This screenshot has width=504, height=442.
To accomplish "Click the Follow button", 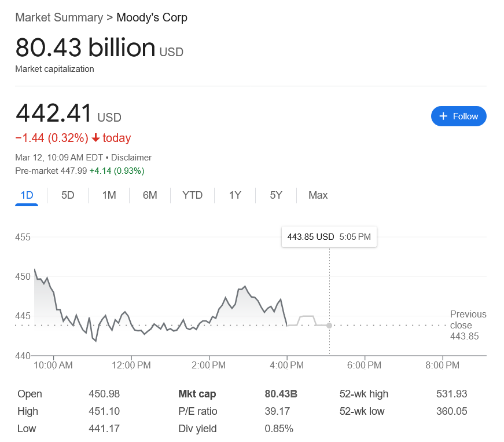I will (x=458, y=116).
